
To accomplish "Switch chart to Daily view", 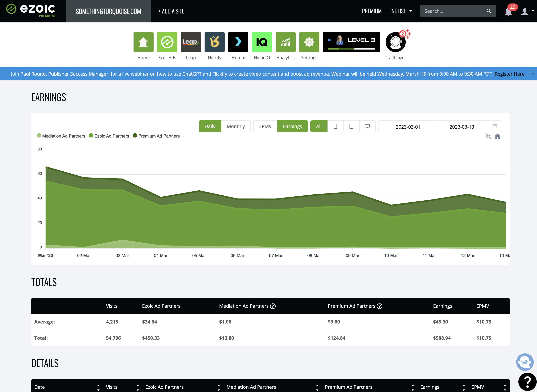I will [210, 126].
